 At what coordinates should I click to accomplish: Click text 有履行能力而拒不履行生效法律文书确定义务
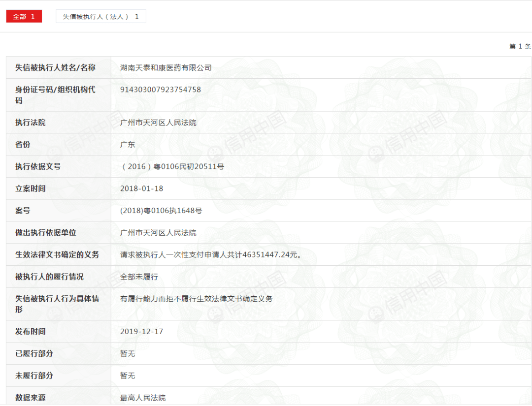point(197,299)
